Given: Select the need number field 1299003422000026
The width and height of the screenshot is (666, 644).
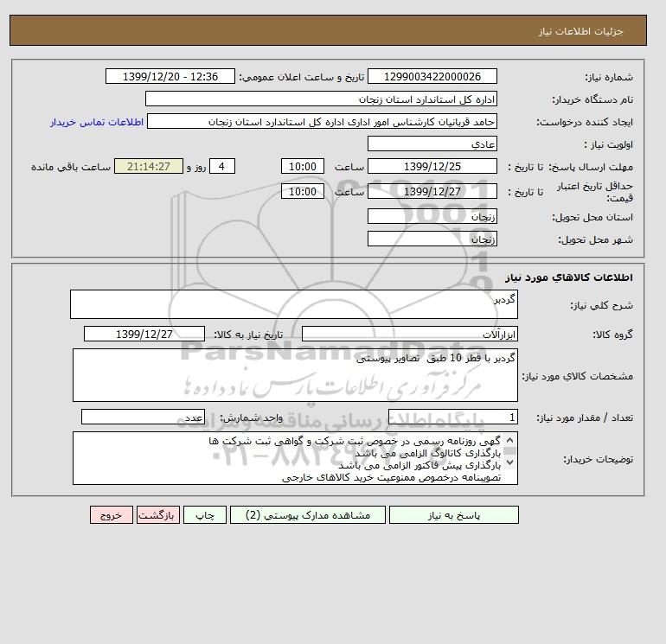Looking at the screenshot, I should [x=432, y=76].
